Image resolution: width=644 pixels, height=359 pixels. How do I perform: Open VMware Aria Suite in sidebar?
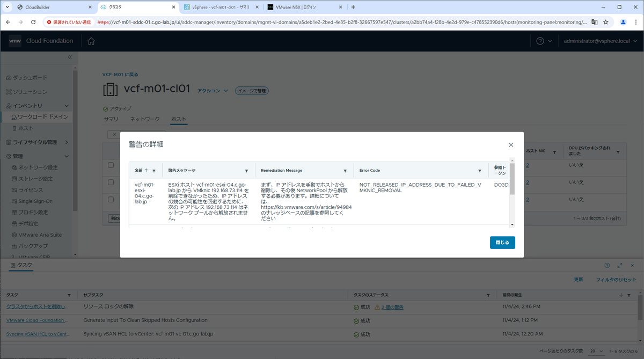[x=36, y=235]
